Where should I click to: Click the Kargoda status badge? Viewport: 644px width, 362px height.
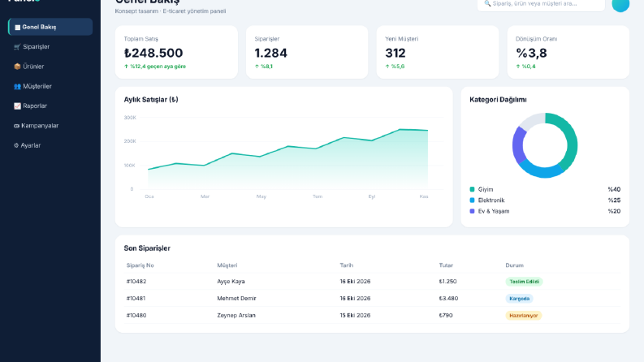tap(519, 299)
